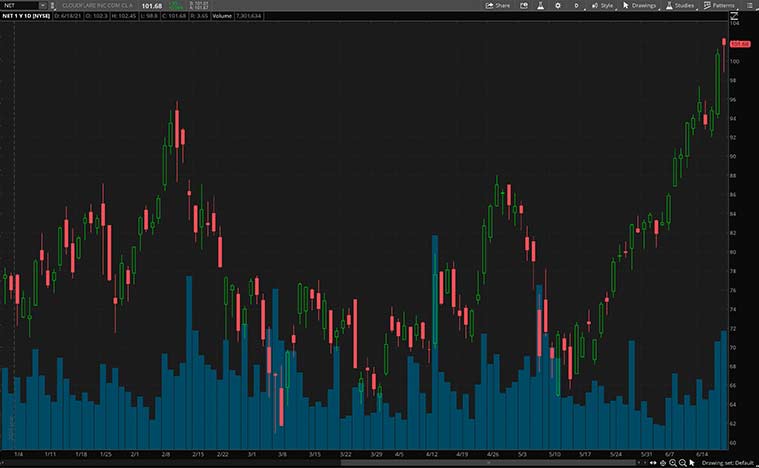Image resolution: width=759 pixels, height=468 pixels.
Task: Click the hamburger list icon at top right
Action: tap(747, 5)
